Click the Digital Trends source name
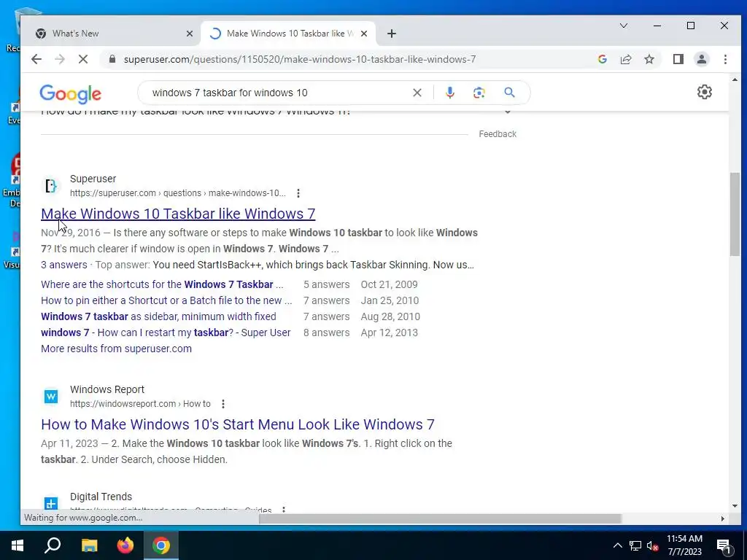This screenshot has height=560, width=747. [x=101, y=497]
